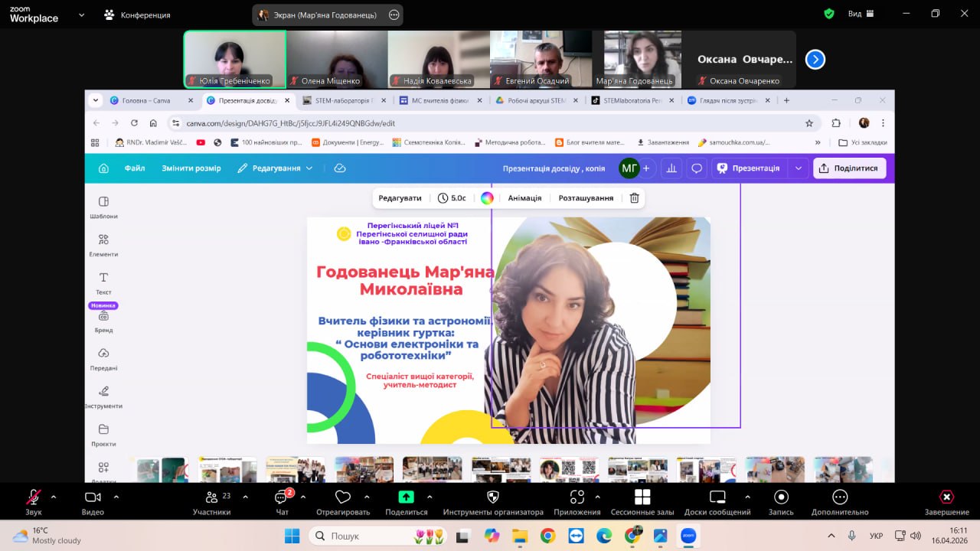Expand audio options arrow next to Звук
Image resolution: width=980 pixels, height=551 pixels.
coord(54,497)
